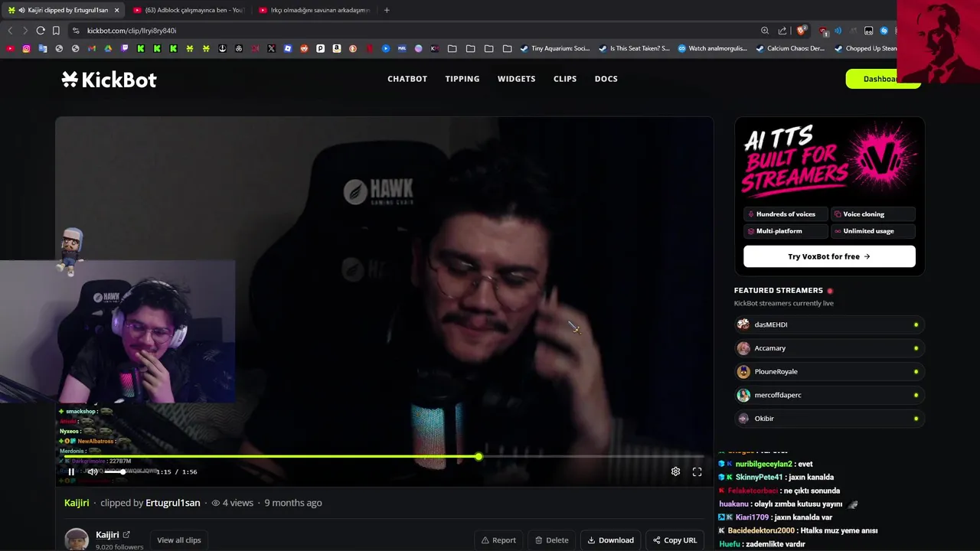Open the WIDGETS nav item
This screenshot has width=980, height=551.
pyautogui.click(x=516, y=79)
